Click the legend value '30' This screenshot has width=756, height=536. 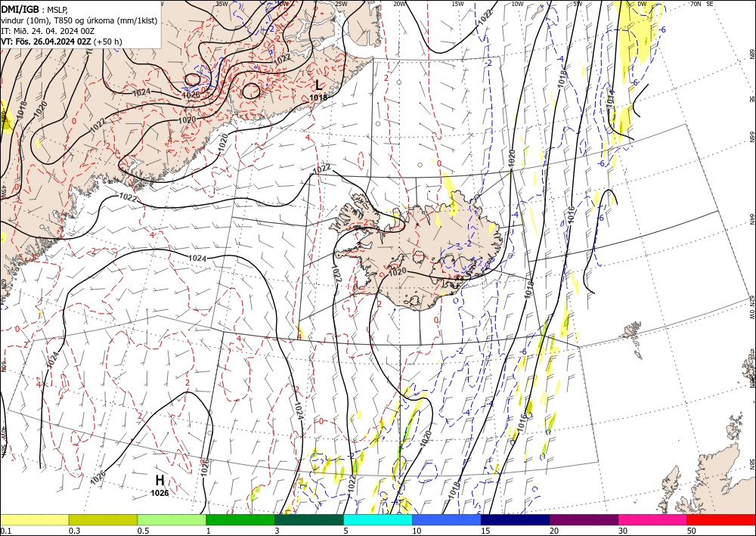click(623, 531)
